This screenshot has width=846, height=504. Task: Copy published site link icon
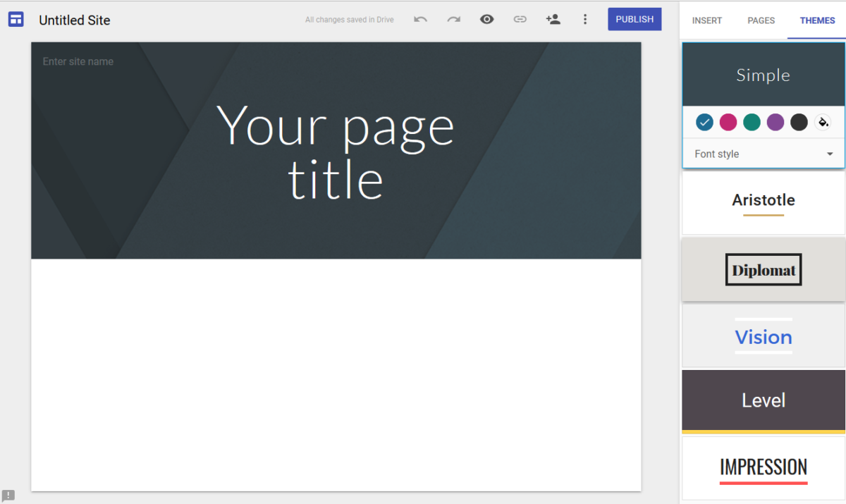(520, 19)
